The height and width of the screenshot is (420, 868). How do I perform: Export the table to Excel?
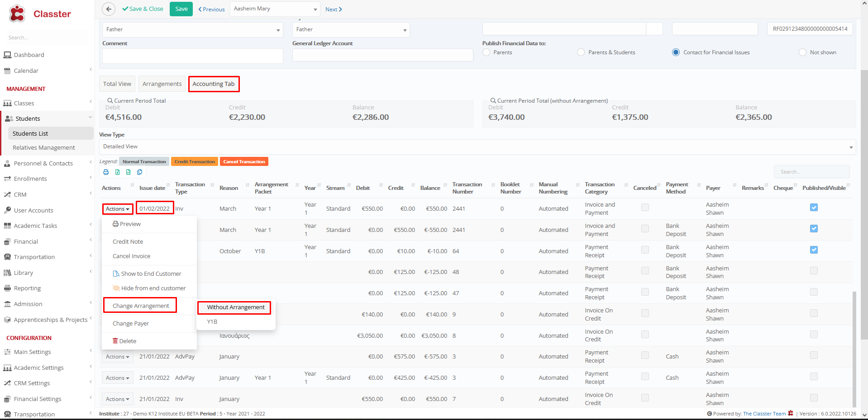[117, 172]
